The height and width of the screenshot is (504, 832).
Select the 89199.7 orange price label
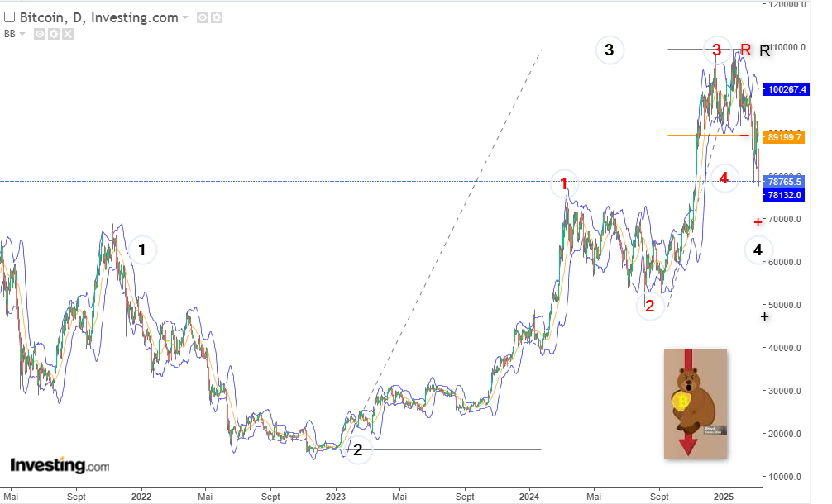784,137
